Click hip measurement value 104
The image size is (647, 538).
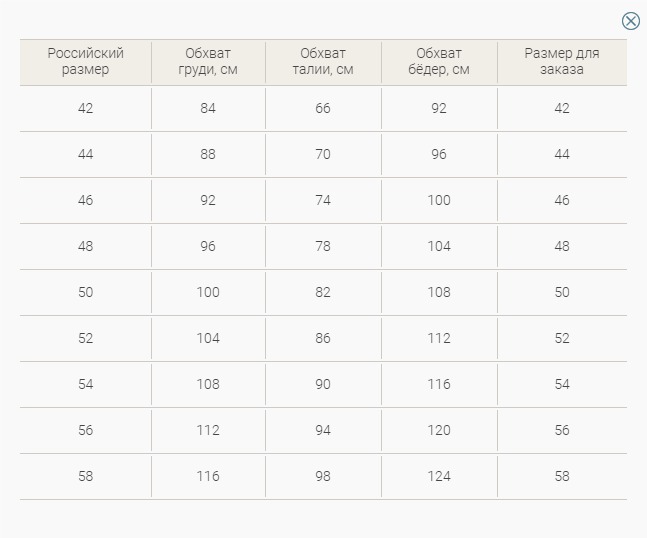click(439, 246)
